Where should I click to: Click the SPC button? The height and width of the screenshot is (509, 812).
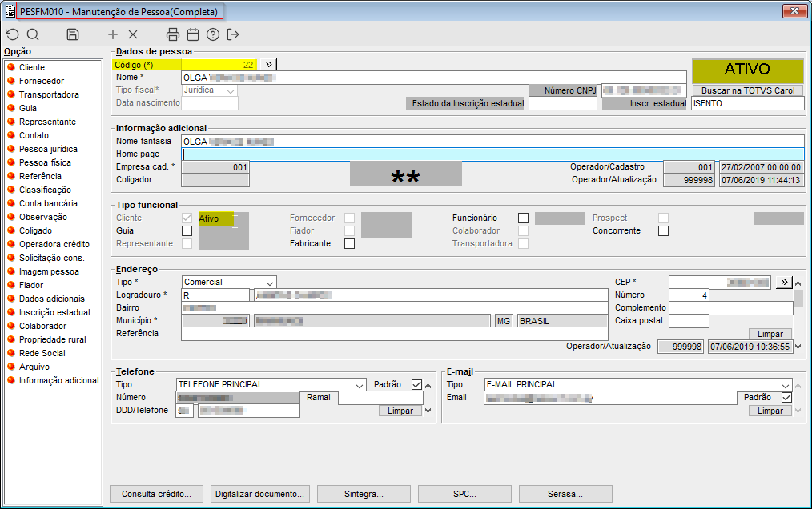[x=464, y=494]
